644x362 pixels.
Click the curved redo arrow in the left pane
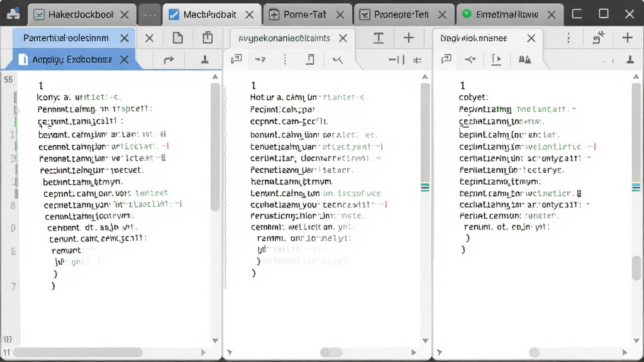[169, 60]
